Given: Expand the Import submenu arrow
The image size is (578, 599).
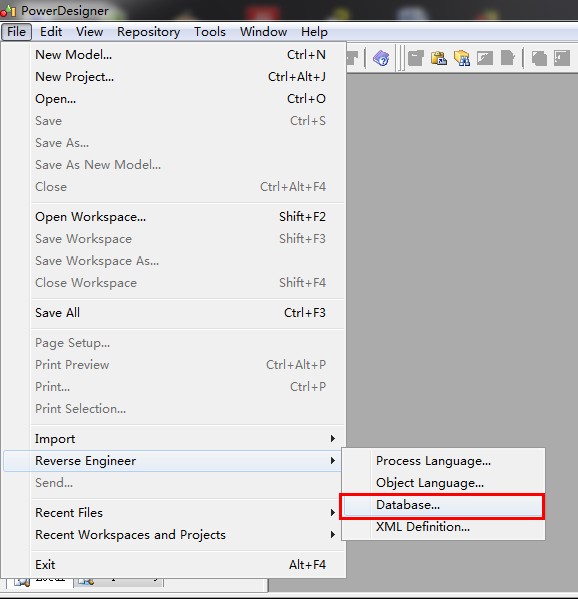Looking at the screenshot, I should pyautogui.click(x=333, y=439).
